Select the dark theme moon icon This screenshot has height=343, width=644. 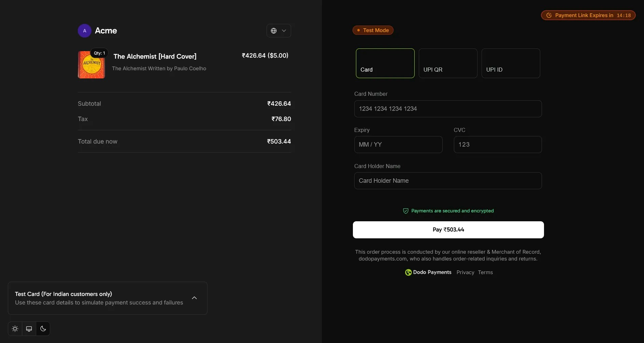43,328
